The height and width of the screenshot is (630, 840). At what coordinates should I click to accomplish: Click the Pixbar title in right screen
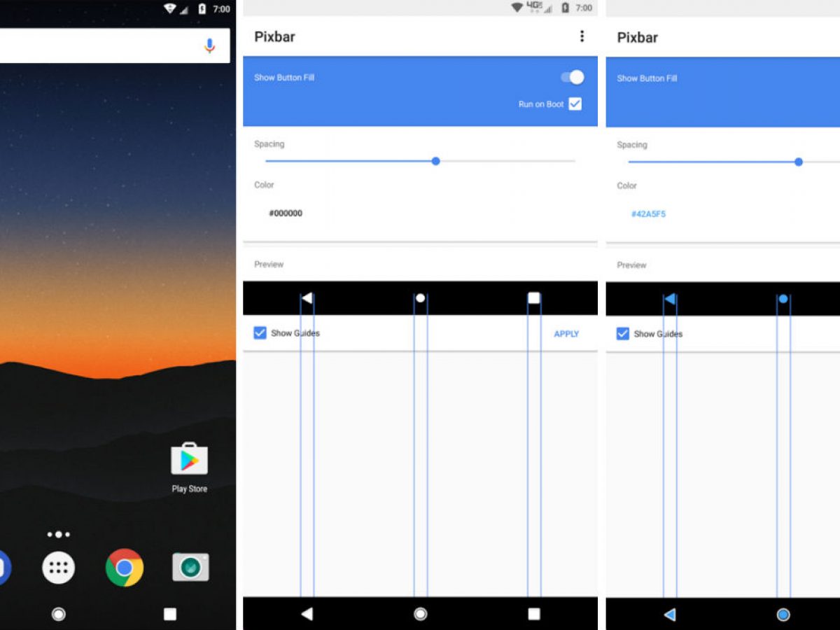637,37
